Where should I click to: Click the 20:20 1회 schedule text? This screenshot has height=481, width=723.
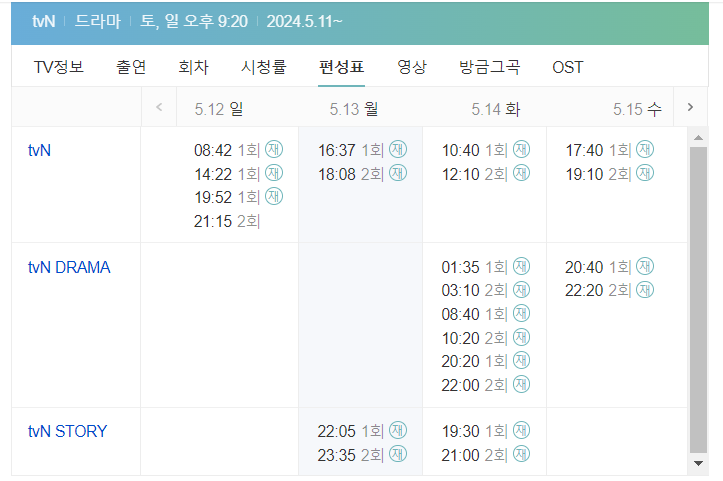coord(474,362)
